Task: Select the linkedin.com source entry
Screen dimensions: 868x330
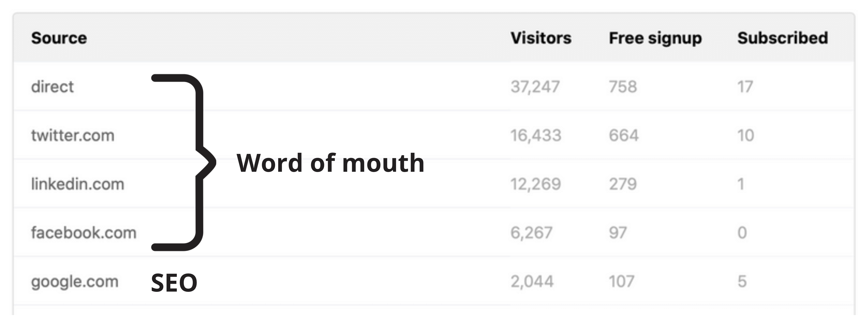Action: point(78,184)
